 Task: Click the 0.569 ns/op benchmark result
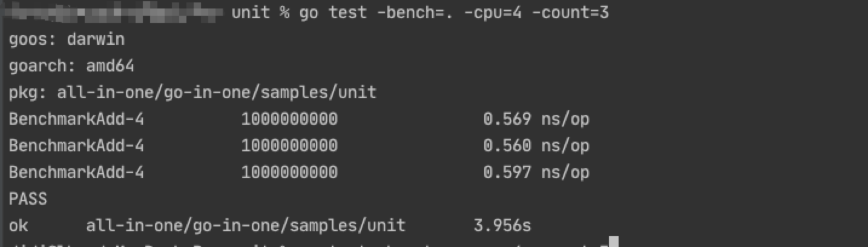(536, 119)
